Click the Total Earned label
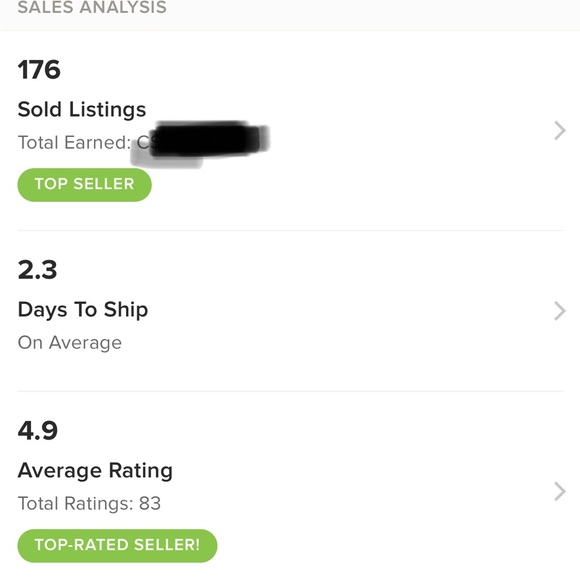The image size is (580, 580). pyautogui.click(x=74, y=142)
